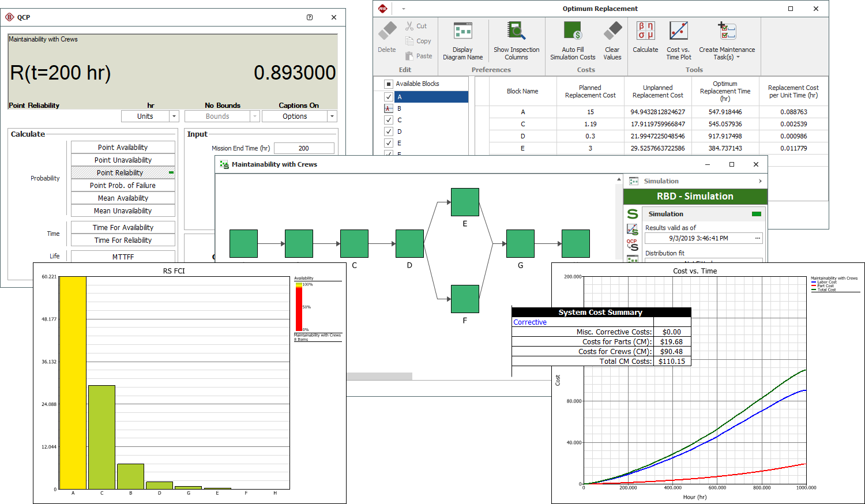
Task: Click the Mission End Time input field
Action: [304, 148]
